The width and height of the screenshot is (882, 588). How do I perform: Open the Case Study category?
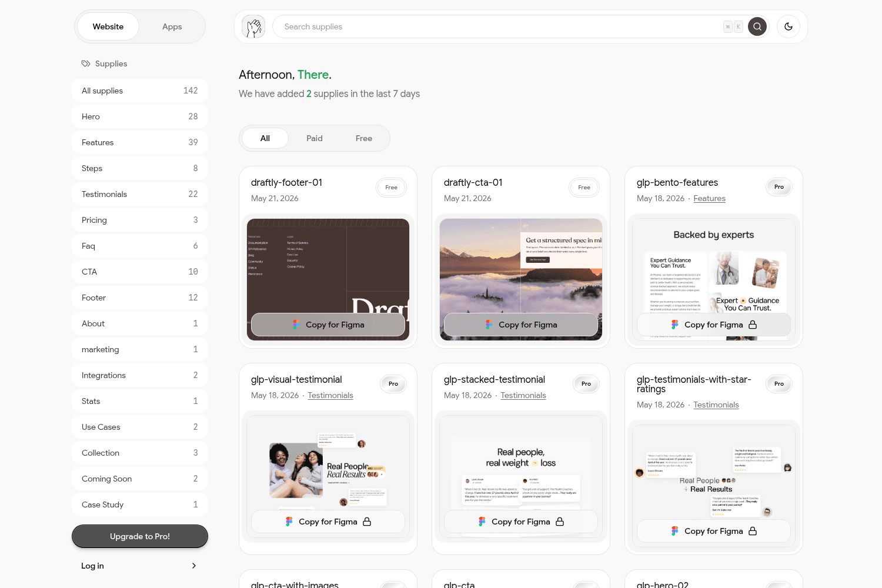click(140, 505)
